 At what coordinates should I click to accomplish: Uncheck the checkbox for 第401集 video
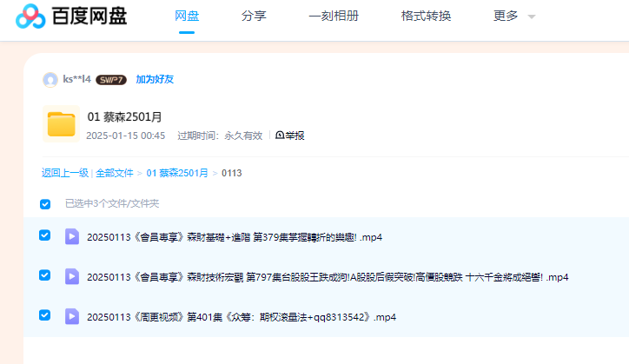click(x=44, y=315)
